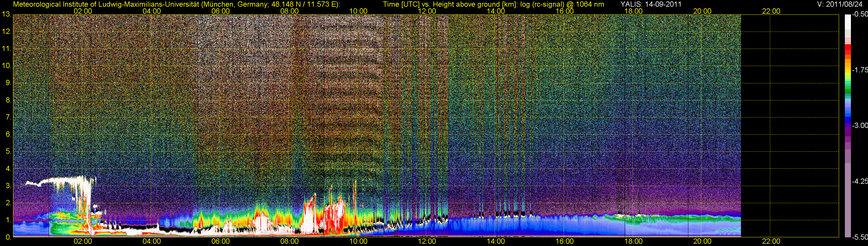Select the 22:00 tick on the bottom axis
868x246 pixels.
pos(771,241)
